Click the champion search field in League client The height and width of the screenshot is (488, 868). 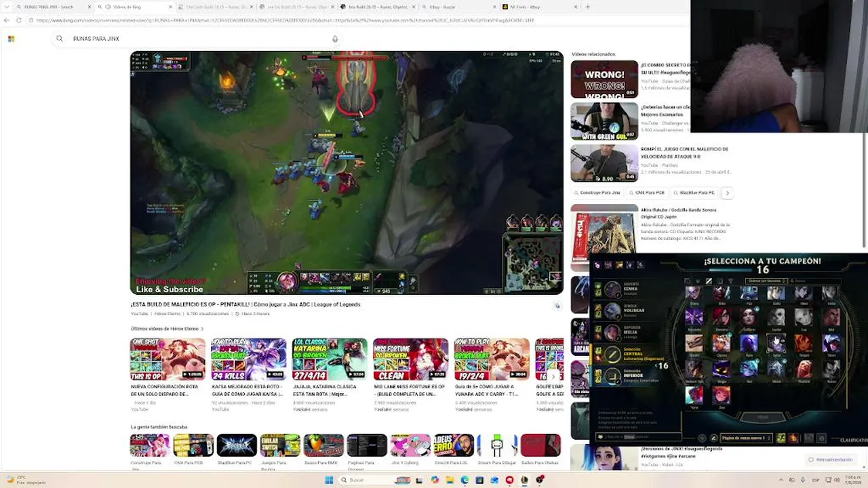816,281
